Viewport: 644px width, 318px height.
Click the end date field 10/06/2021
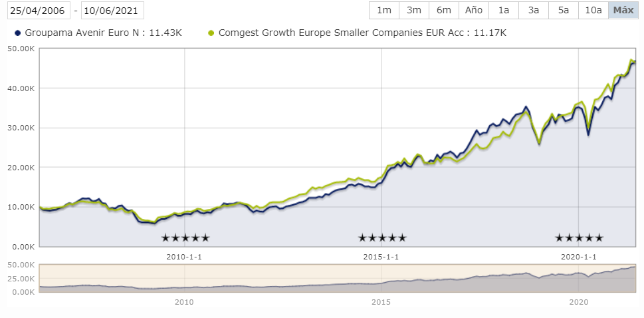click(x=112, y=11)
